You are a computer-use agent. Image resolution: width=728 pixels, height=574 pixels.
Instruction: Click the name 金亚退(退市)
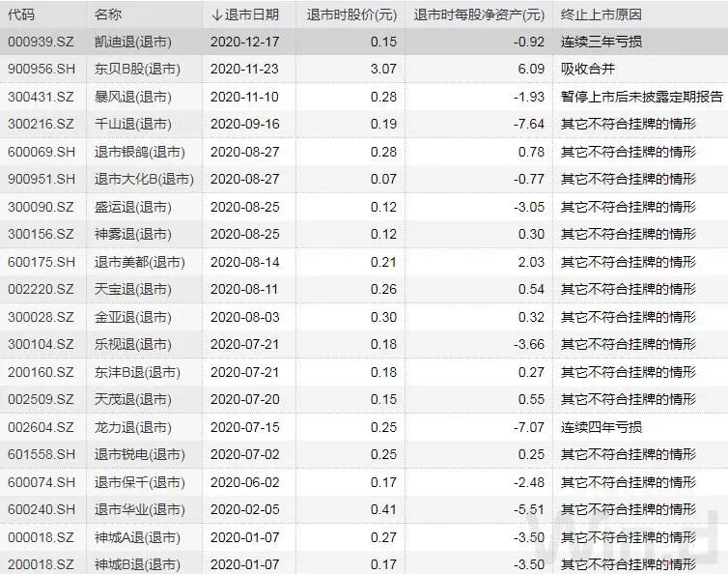[133, 317]
